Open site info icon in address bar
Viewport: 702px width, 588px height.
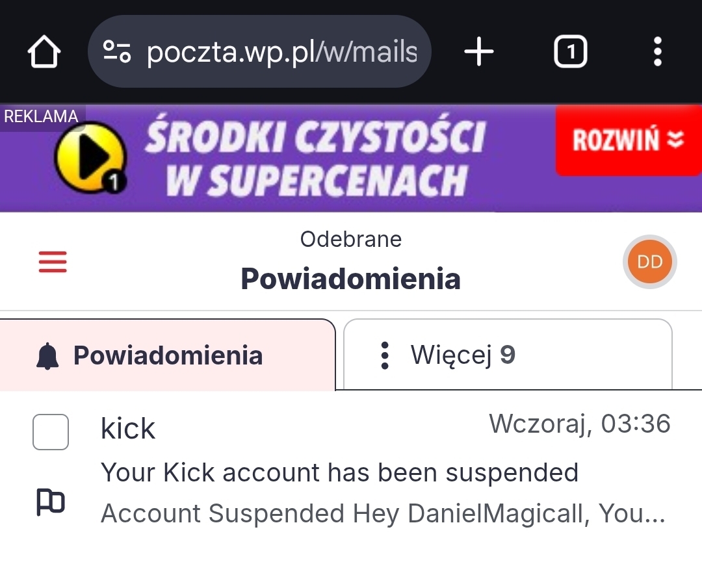pyautogui.click(x=118, y=52)
